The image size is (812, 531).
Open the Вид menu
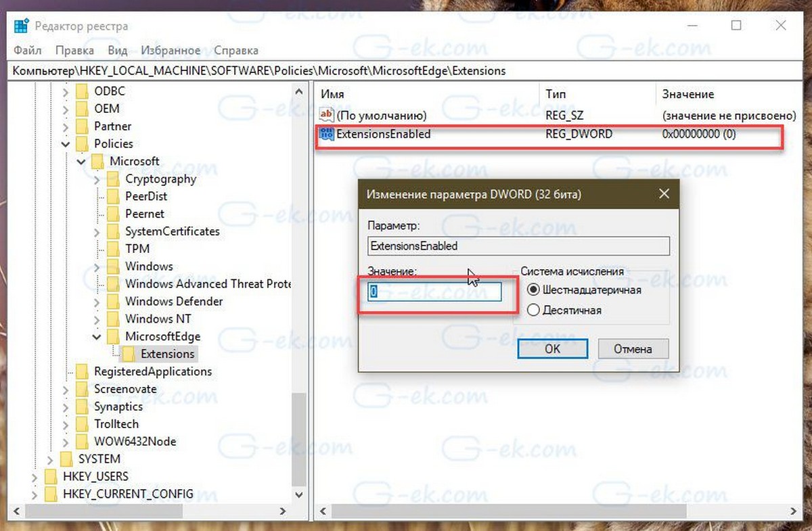click(118, 50)
